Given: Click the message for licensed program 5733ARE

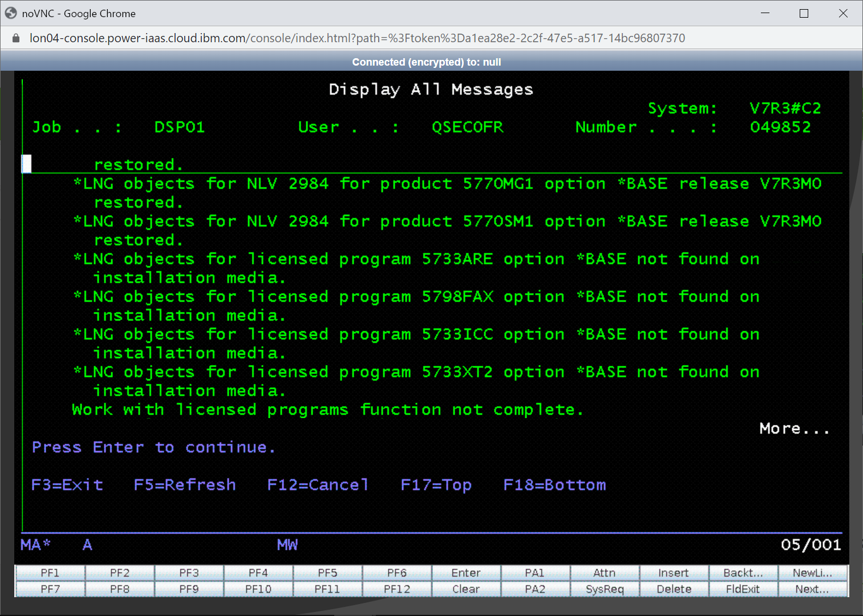Looking at the screenshot, I should click(416, 268).
